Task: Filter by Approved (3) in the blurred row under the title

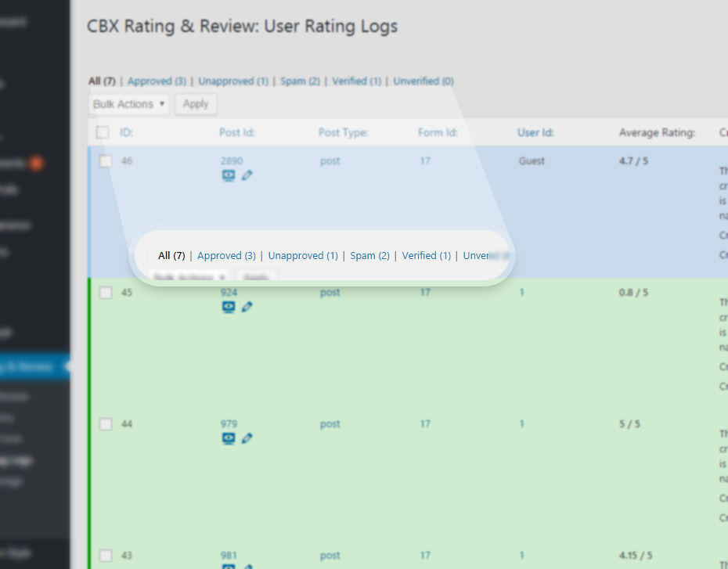Action: [157, 81]
